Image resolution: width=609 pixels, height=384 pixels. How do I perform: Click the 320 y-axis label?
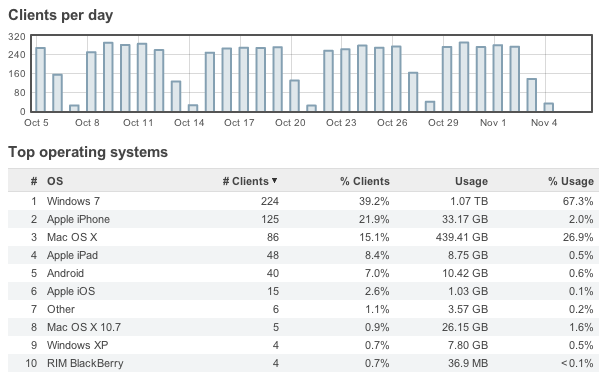pos(17,37)
